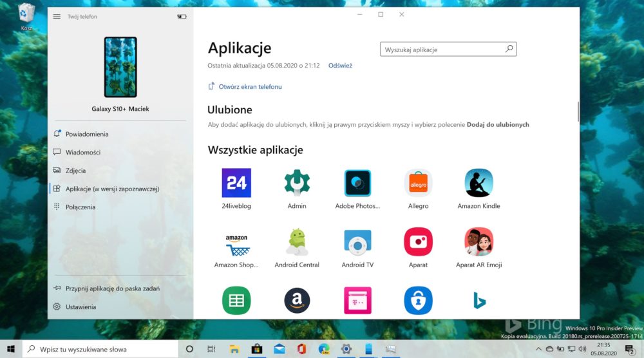Click the Galaxy S10+ Maciek label

[120, 109]
